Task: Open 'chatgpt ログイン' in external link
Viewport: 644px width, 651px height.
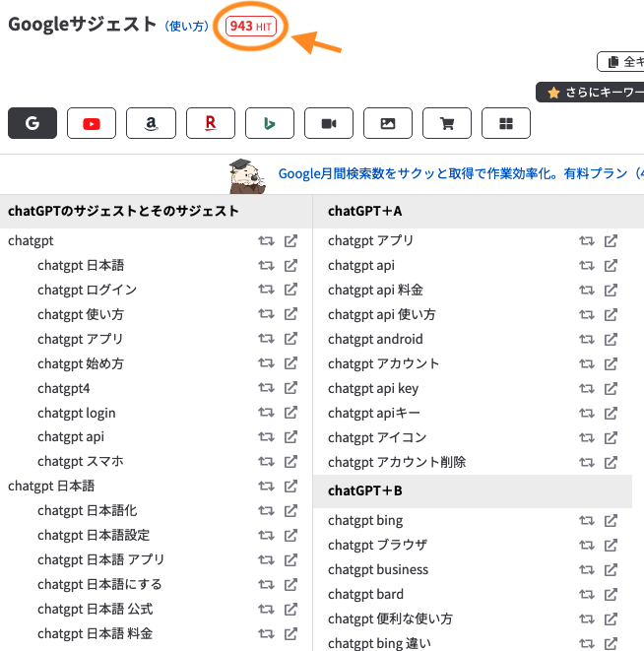Action: click(x=290, y=290)
